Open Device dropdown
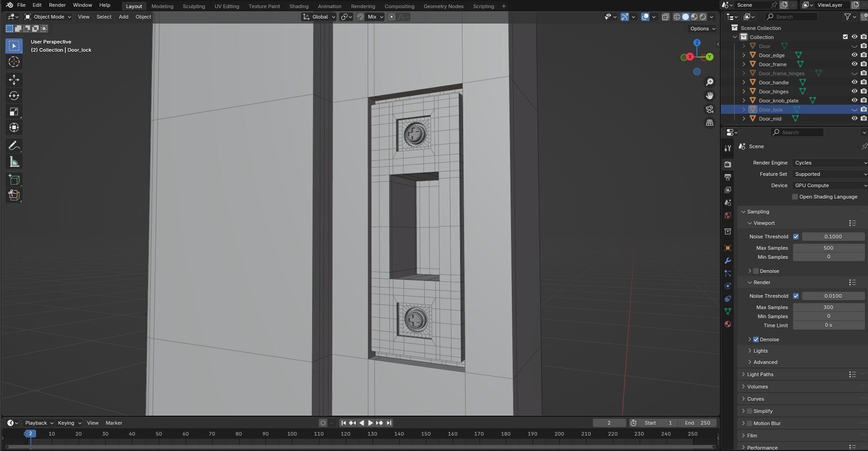Image resolution: width=868 pixels, height=451 pixels. coord(830,185)
